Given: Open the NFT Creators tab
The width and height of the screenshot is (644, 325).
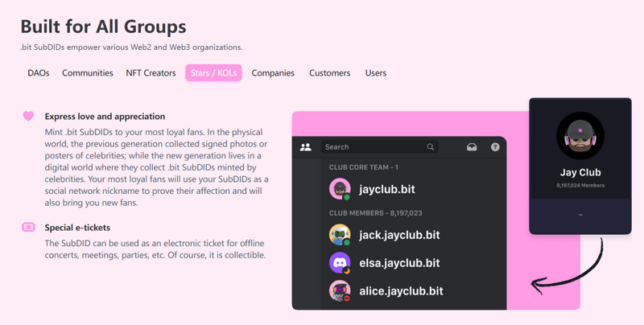Looking at the screenshot, I should [x=151, y=73].
